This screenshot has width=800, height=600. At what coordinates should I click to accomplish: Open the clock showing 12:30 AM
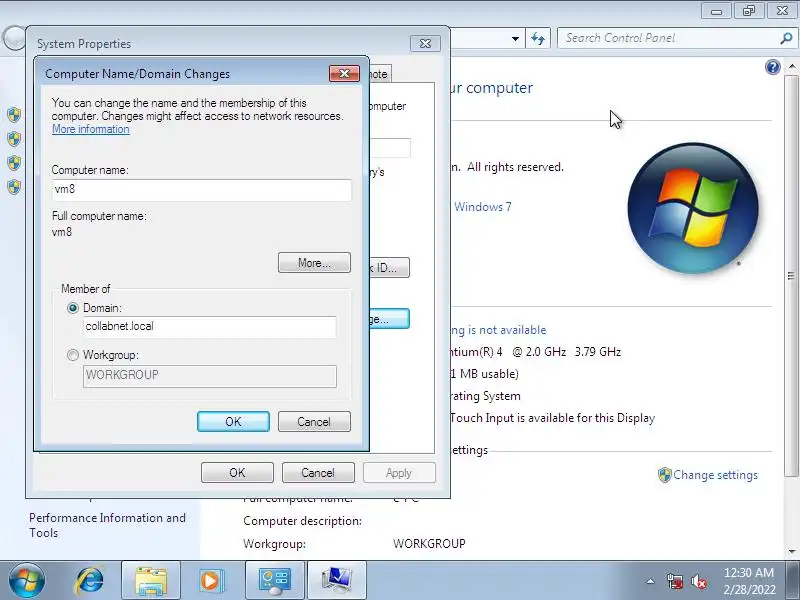click(x=749, y=572)
